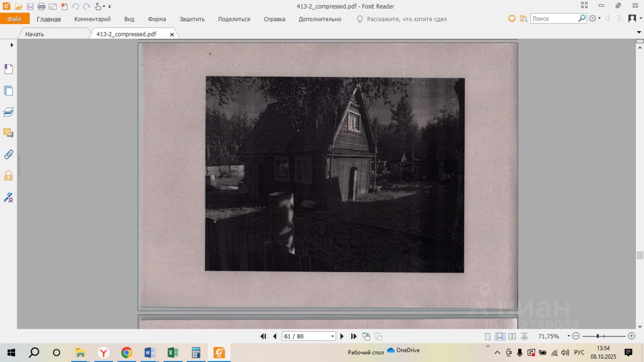The width and height of the screenshot is (644, 362).
Task: Open the Security lock panel
Action: (9, 175)
